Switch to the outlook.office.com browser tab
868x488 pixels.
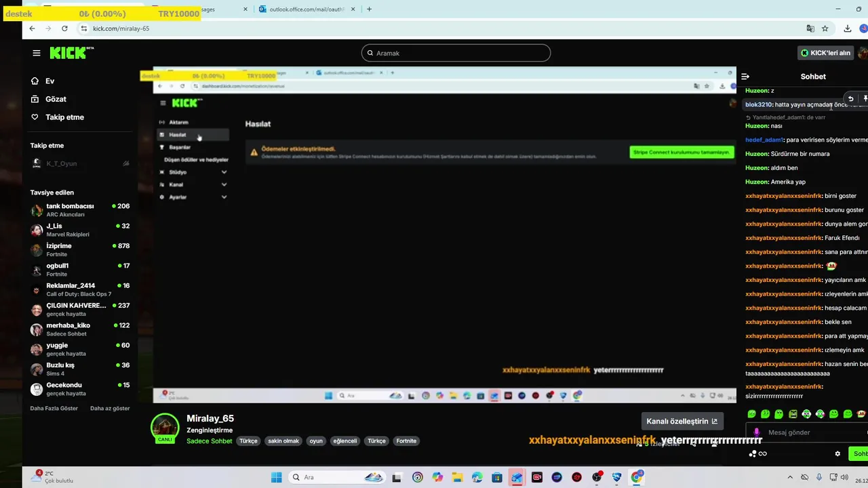click(307, 9)
